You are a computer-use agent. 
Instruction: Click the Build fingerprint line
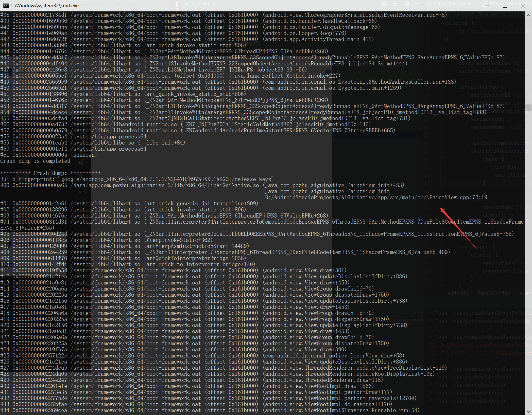click(x=136, y=179)
